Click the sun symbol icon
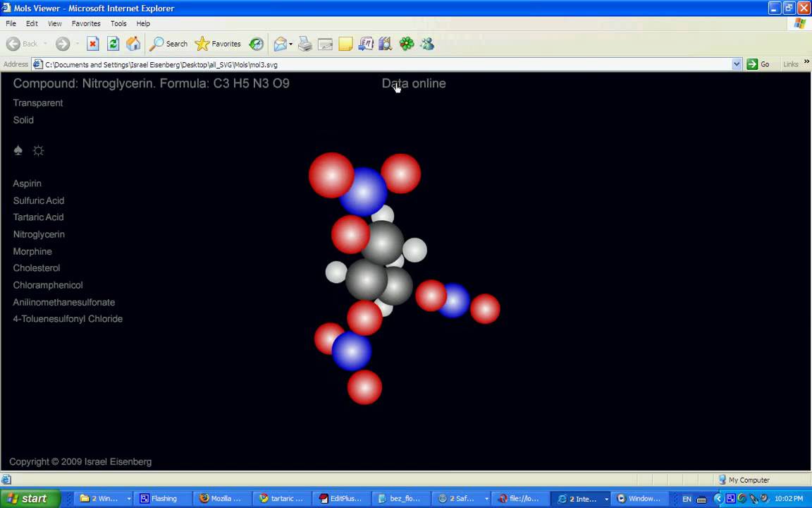Image resolution: width=812 pixels, height=508 pixels. coord(38,150)
